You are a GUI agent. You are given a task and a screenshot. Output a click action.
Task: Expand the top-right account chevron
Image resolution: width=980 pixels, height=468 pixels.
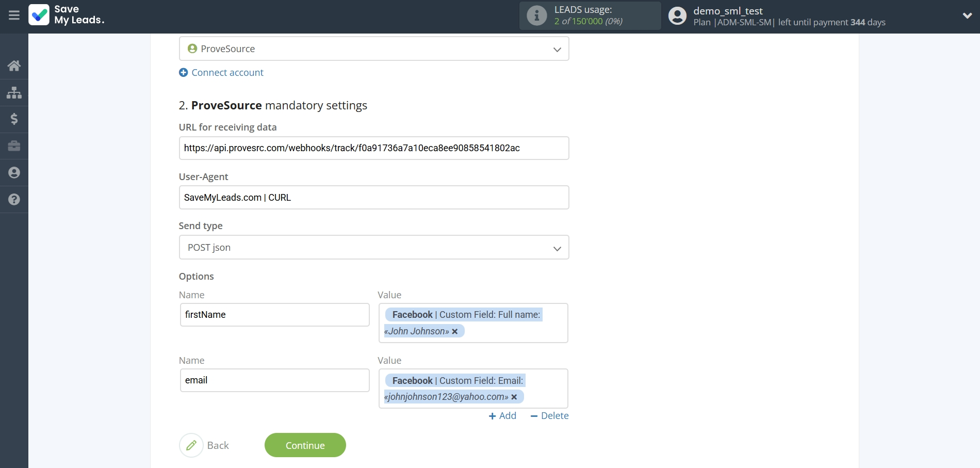coord(968,16)
